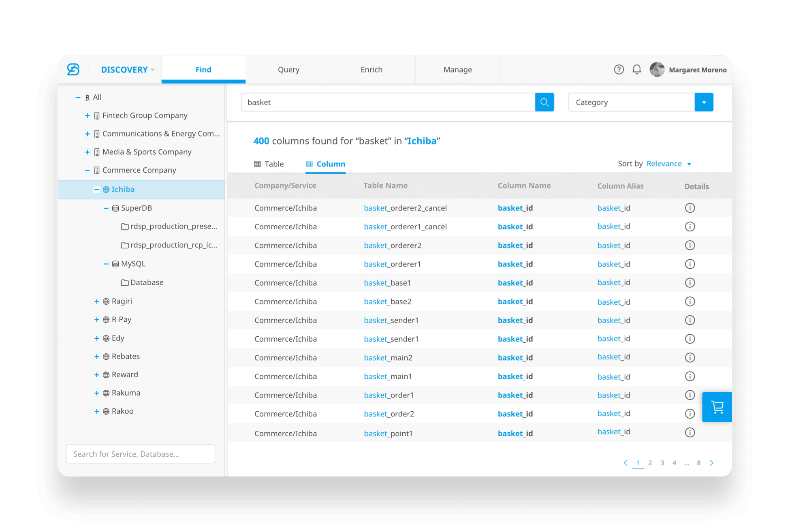The height and width of the screenshot is (532, 790).
Task: Switch to the Query tab
Action: click(288, 70)
